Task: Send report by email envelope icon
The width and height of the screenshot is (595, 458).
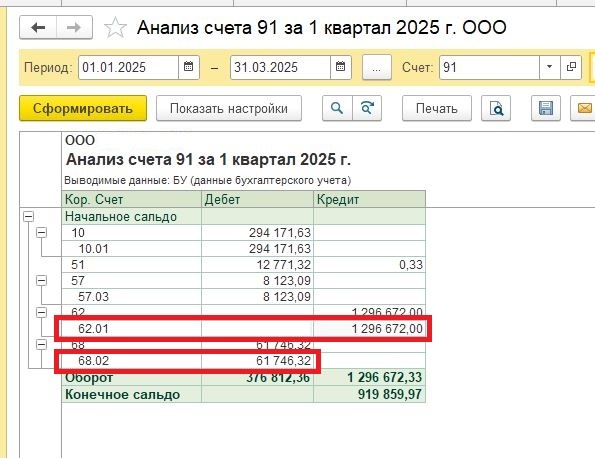Action: click(584, 109)
